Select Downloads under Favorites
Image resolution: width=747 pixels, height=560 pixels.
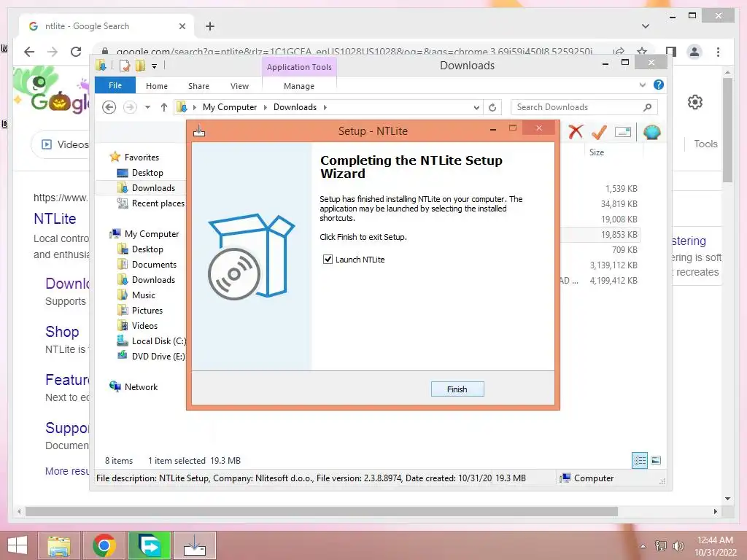[153, 188]
